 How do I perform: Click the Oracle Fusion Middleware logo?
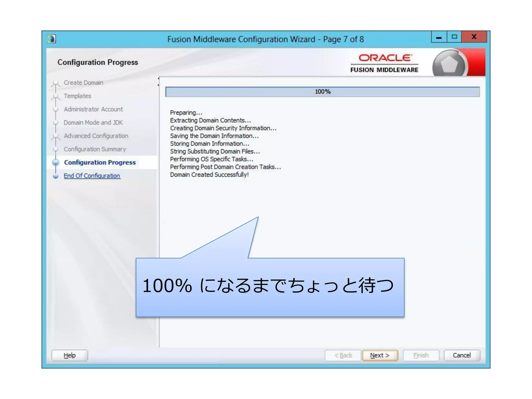(x=384, y=64)
